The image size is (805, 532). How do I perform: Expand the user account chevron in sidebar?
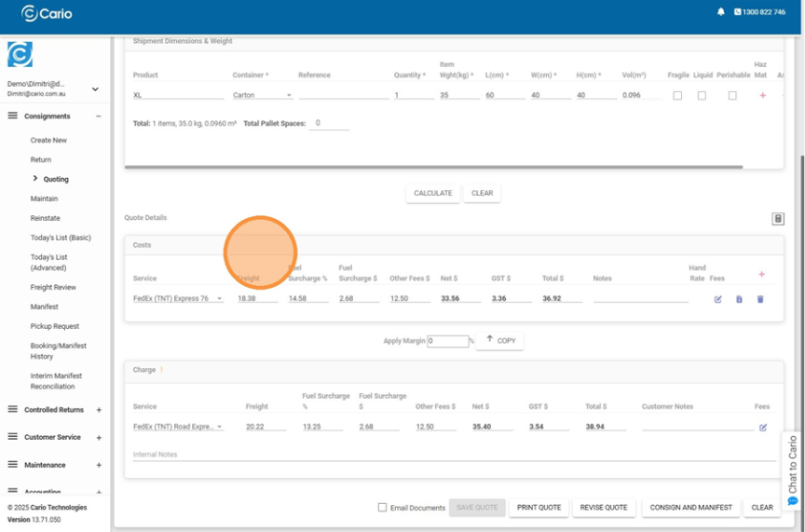[x=95, y=89]
